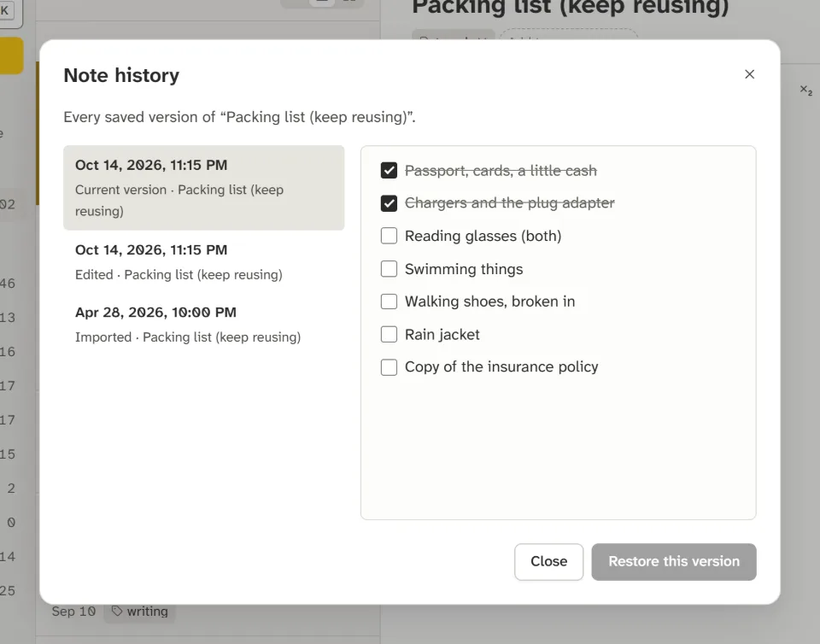Tick the Swimming things checkbox
The width and height of the screenshot is (820, 644).
(x=389, y=269)
